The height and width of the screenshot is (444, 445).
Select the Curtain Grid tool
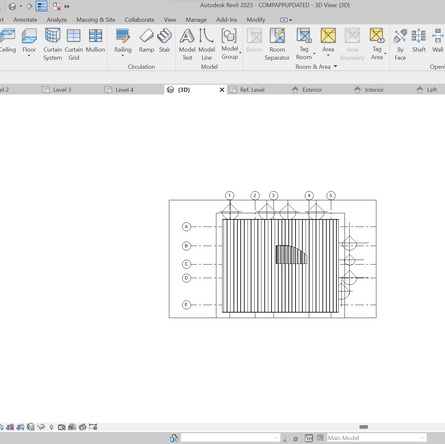pos(74,44)
